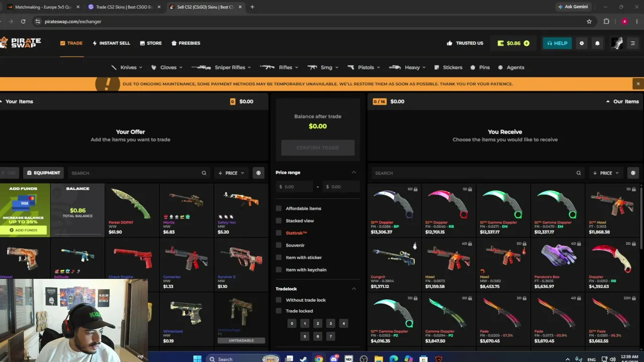Viewport: 644px width, 362px height.
Task: Check Item with keychain filter
Action: coord(279,269)
